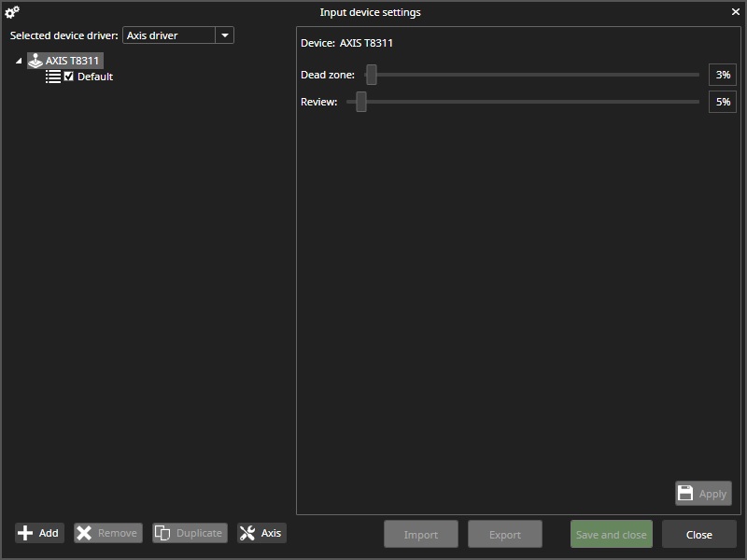Click the list icon next to Default
This screenshot has height=560, width=747.
[53, 77]
